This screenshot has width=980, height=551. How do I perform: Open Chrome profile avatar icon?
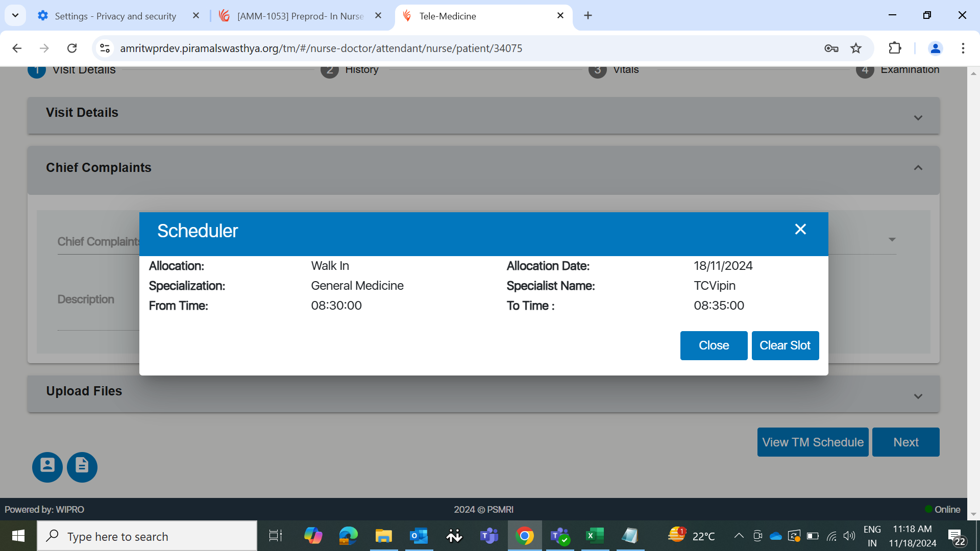tap(935, 48)
